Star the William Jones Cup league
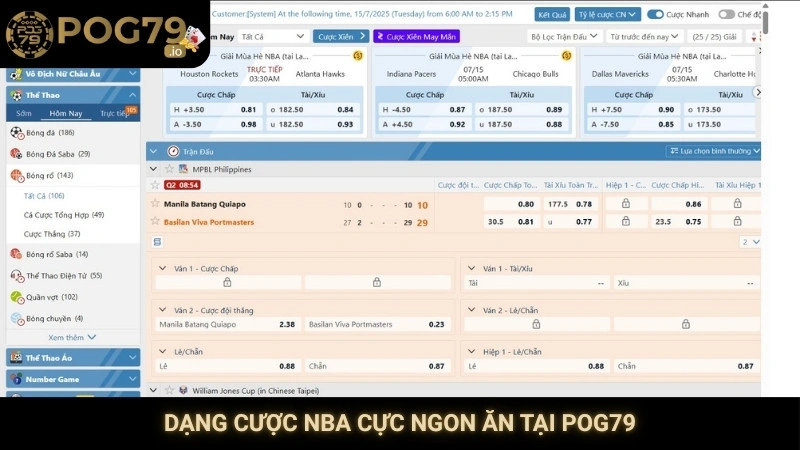The width and height of the screenshot is (800, 450). pyautogui.click(x=169, y=390)
